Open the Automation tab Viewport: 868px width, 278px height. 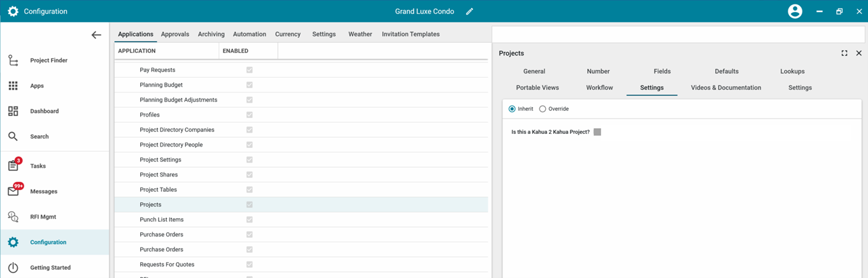tap(249, 34)
